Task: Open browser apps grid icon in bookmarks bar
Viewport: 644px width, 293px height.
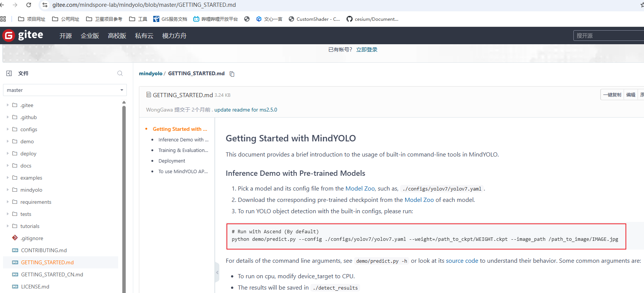Action: (x=3, y=19)
